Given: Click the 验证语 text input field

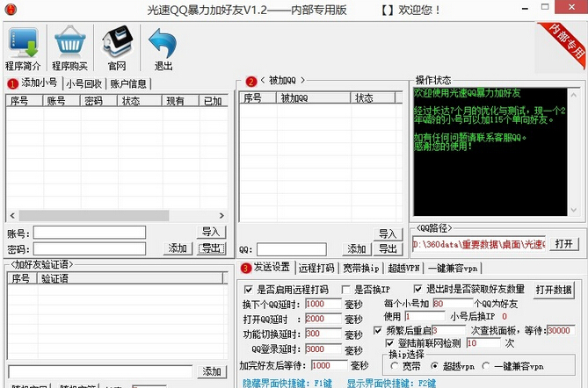Looking at the screenshot, I should tap(100, 371).
